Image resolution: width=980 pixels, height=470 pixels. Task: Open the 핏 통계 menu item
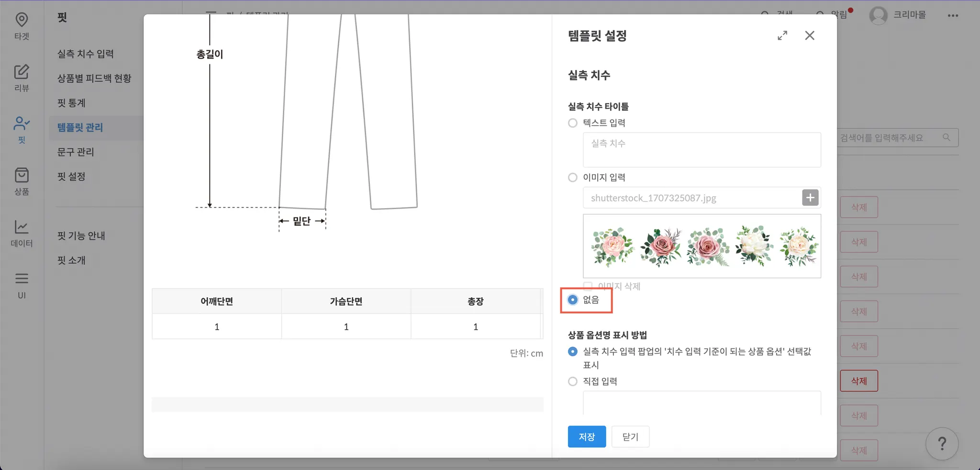71,103
